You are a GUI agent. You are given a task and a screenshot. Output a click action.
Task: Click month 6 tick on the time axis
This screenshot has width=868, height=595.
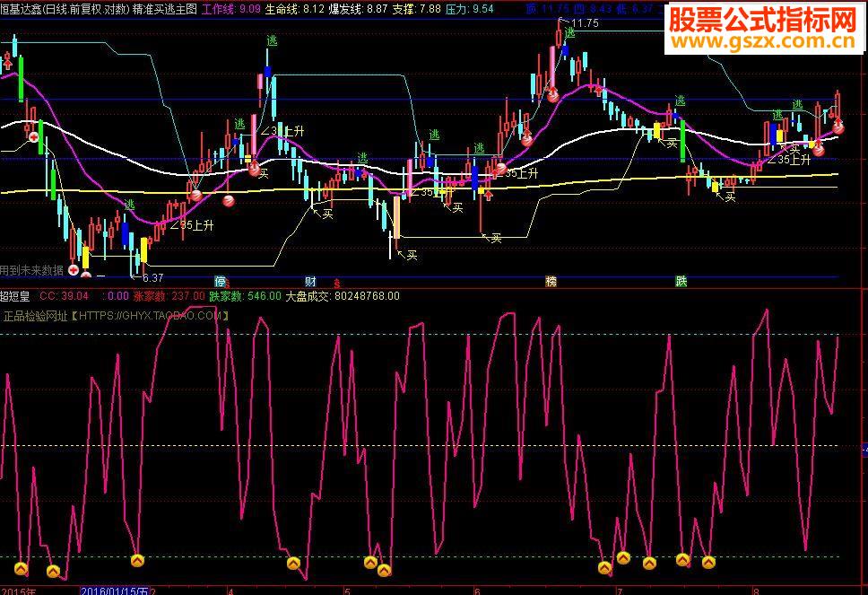click(478, 591)
